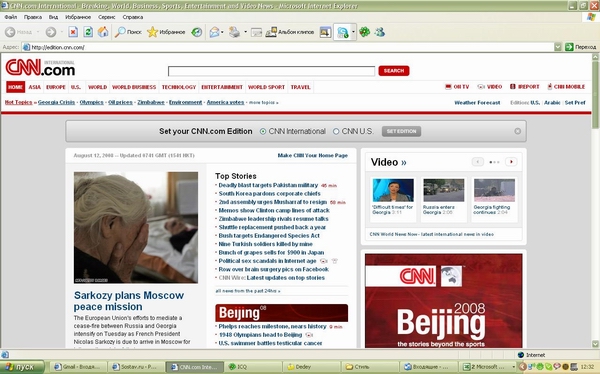This screenshot has width=600, height=374.
Task: Switch to Gmail taskbar window
Action: (x=78, y=367)
